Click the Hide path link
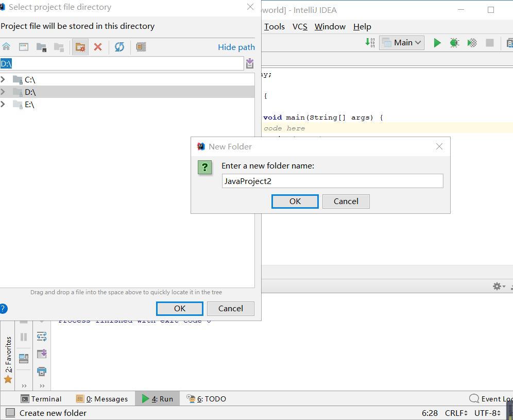The height and width of the screenshot is (420, 513). pyautogui.click(x=236, y=47)
